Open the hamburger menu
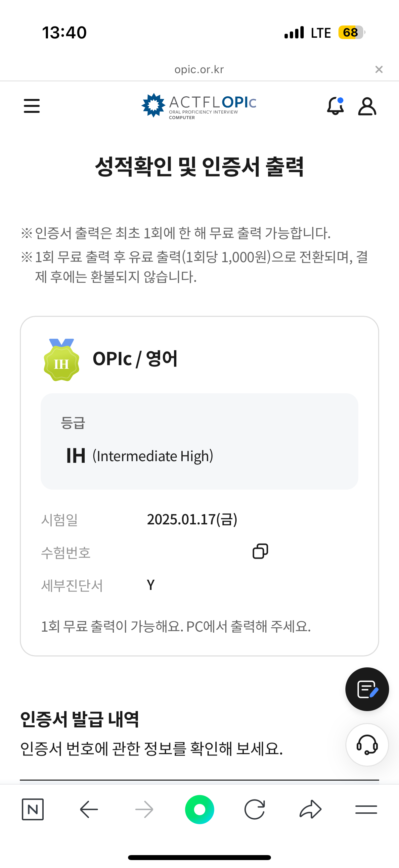 tap(32, 106)
